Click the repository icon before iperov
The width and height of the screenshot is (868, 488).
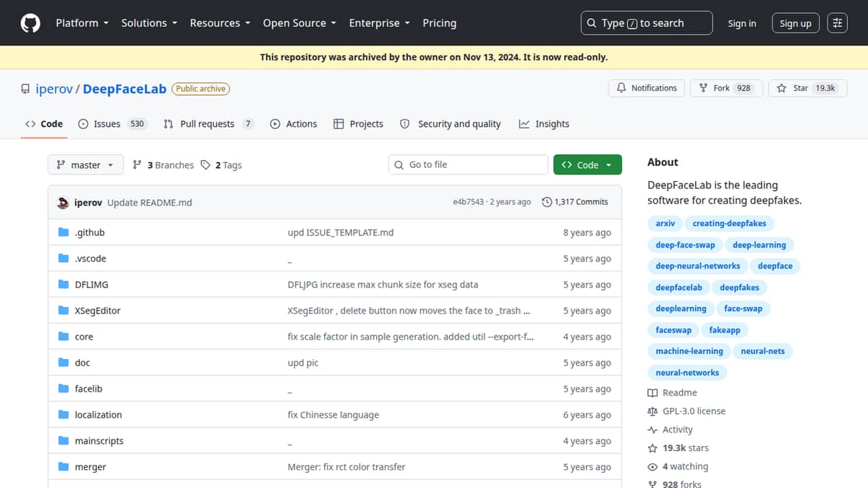26,89
